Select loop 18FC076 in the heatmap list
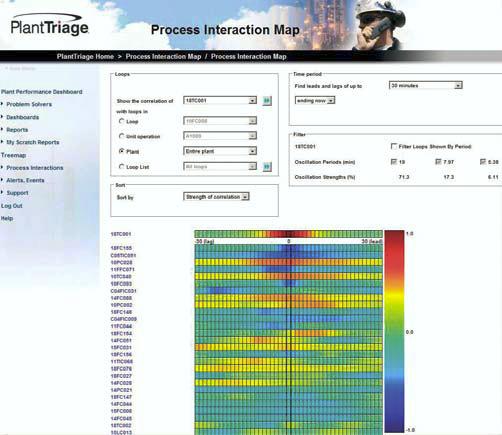Image resolution: width=502 pixels, height=435 pixels. [x=121, y=369]
